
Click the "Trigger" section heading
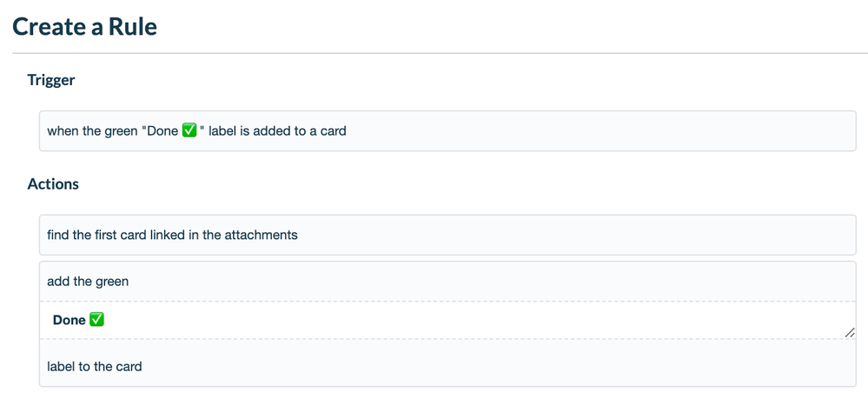[x=51, y=80]
